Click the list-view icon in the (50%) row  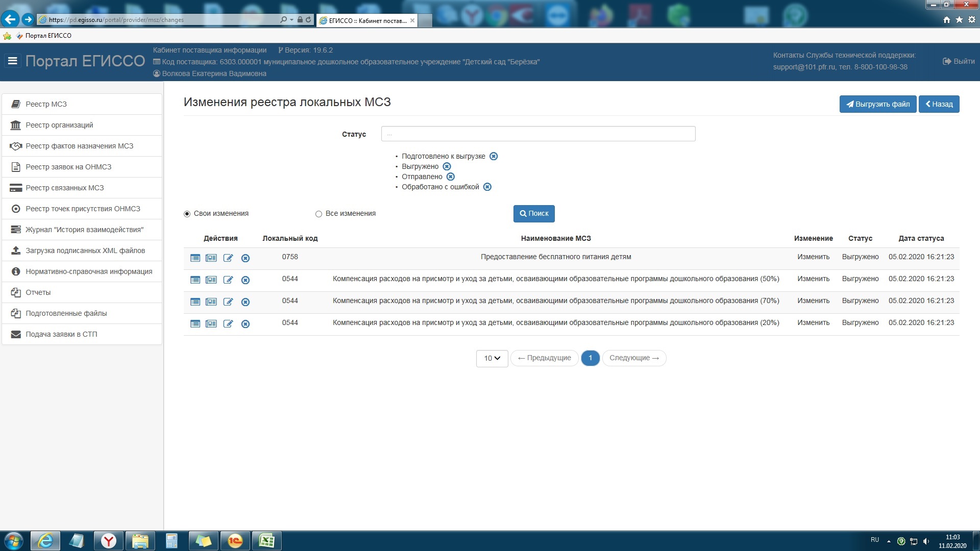(x=195, y=280)
